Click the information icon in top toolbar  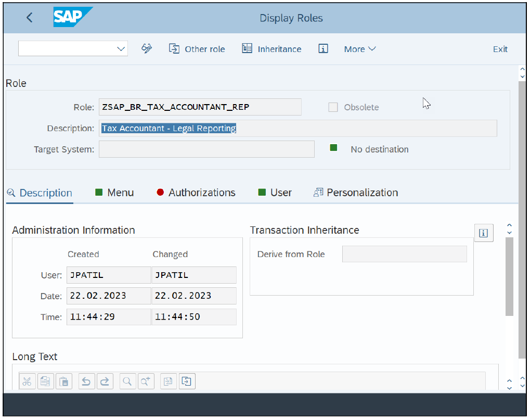(323, 48)
